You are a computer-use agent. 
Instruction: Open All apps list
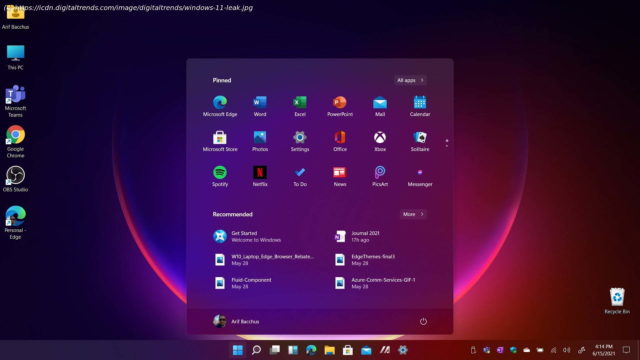[x=410, y=80]
